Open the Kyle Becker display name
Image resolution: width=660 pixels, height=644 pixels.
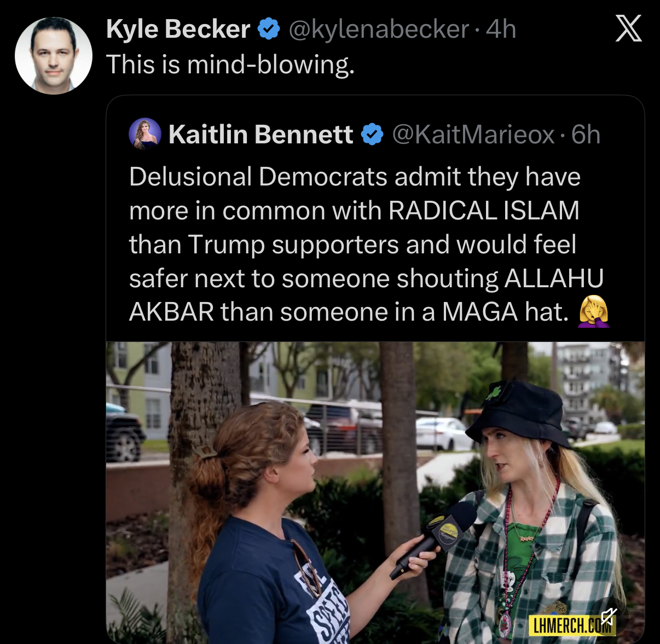(x=178, y=29)
